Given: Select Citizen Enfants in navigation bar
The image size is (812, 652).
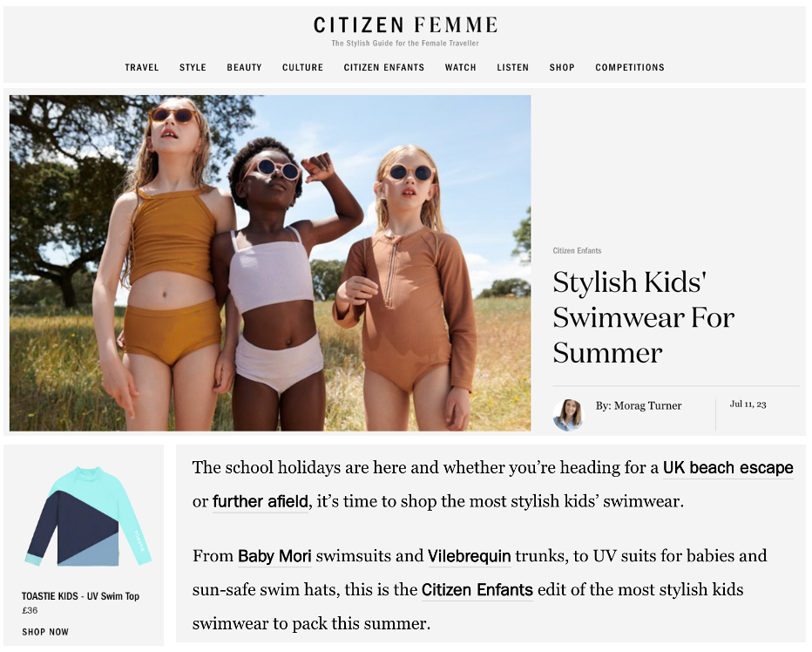Looking at the screenshot, I should (384, 67).
